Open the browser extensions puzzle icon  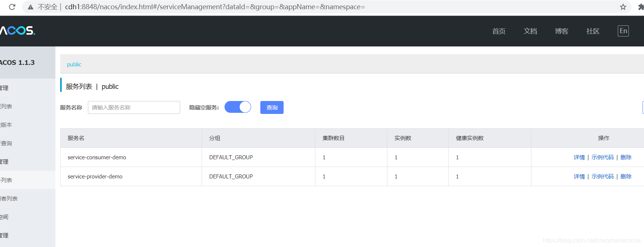click(641, 7)
